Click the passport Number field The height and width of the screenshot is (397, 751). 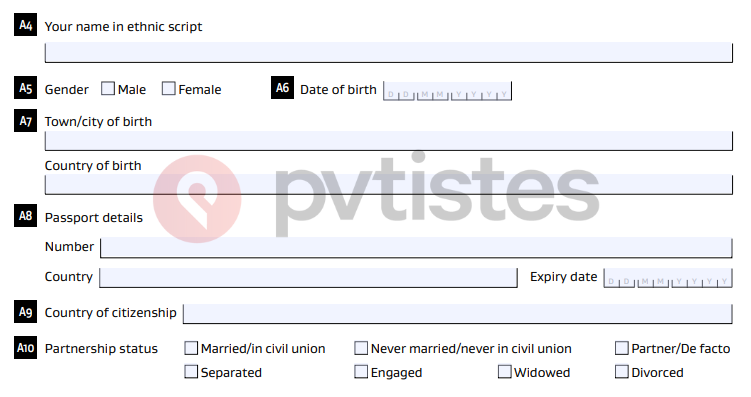point(416,248)
